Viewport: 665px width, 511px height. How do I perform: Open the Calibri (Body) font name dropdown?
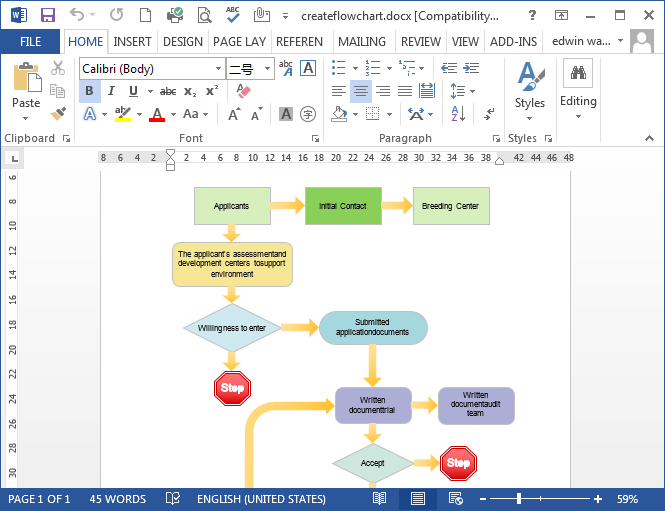pos(219,68)
